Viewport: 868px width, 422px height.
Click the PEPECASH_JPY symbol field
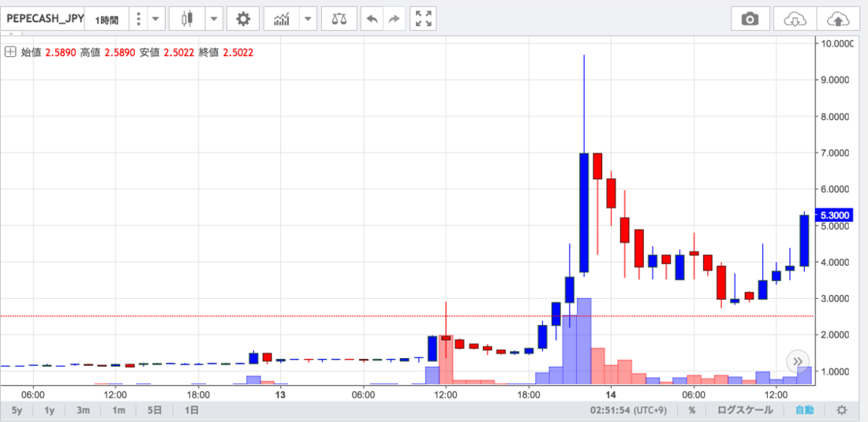point(43,19)
